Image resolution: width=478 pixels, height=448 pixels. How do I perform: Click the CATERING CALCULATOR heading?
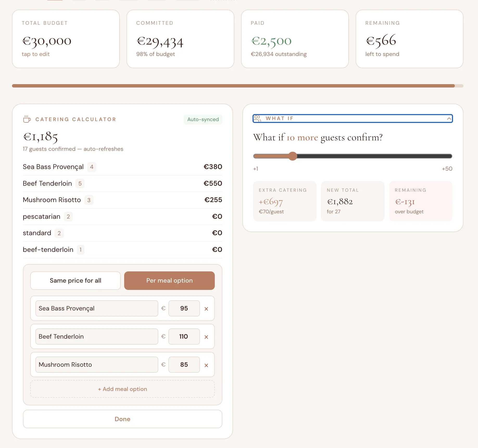pyautogui.click(x=76, y=119)
